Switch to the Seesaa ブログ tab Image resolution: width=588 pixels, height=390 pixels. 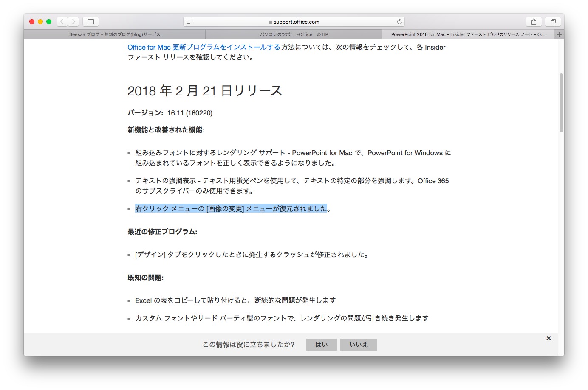point(115,34)
